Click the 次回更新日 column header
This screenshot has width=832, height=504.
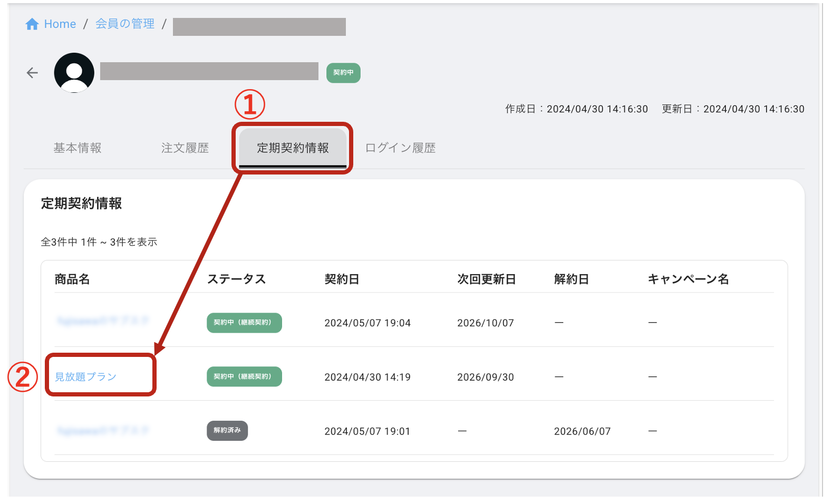click(487, 279)
